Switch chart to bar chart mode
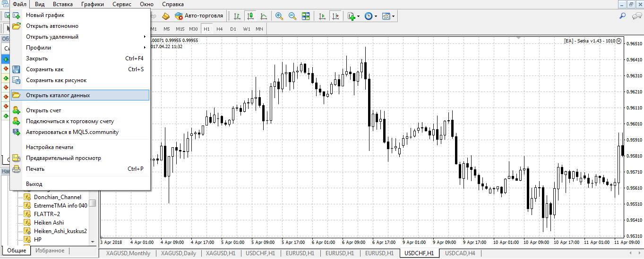 237,16
